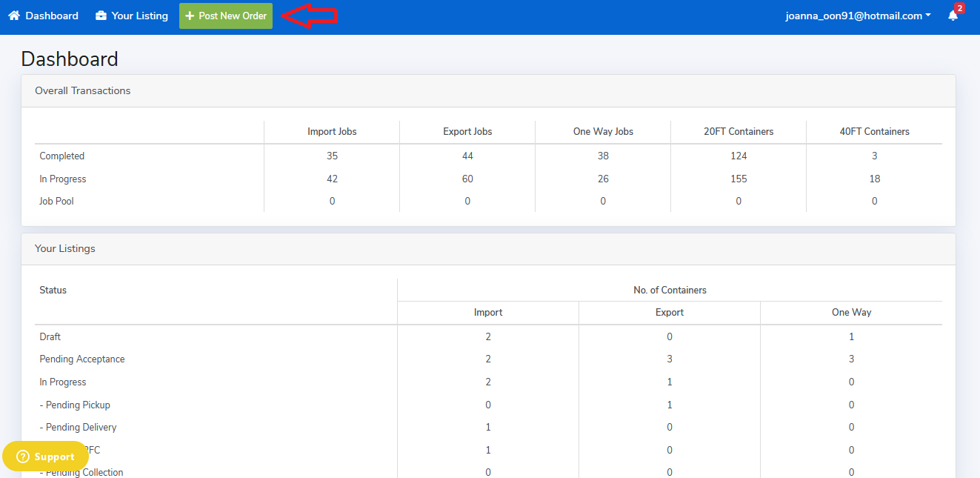Select the Import Jobs column header
Image resolution: width=980 pixels, height=478 pixels.
332,131
